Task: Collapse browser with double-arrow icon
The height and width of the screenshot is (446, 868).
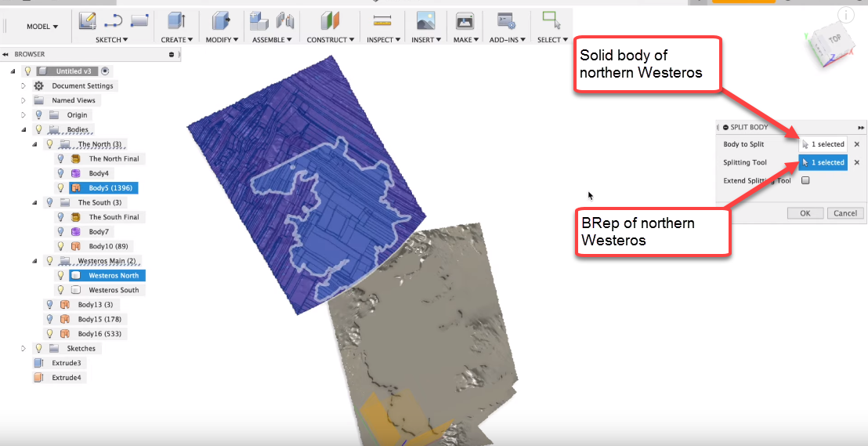Action: click(5, 54)
